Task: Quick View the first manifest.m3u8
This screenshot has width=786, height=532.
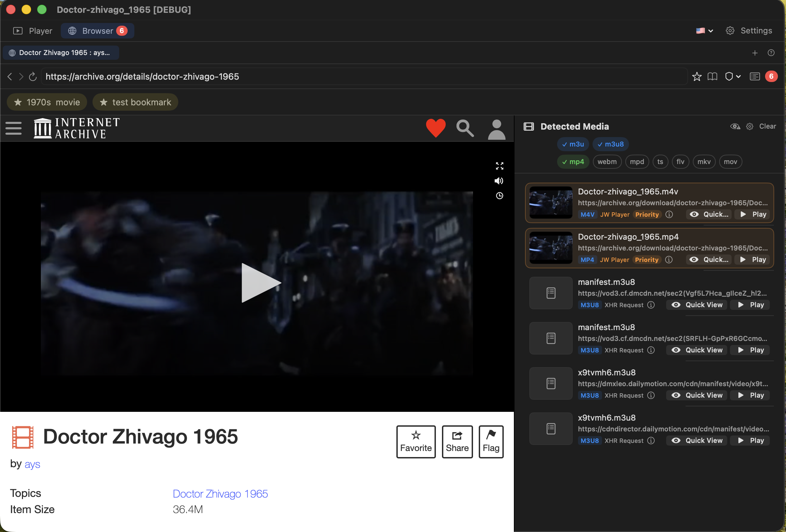Action: coord(697,305)
